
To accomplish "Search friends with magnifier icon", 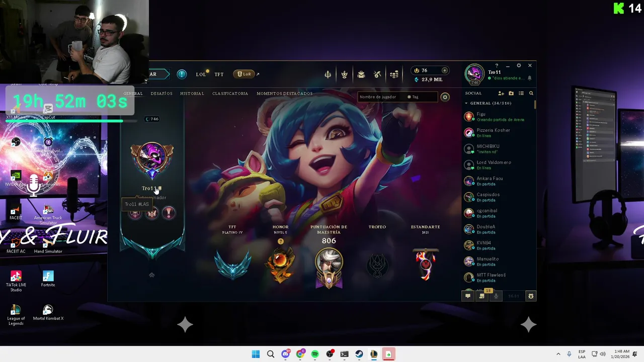I will click(x=531, y=93).
